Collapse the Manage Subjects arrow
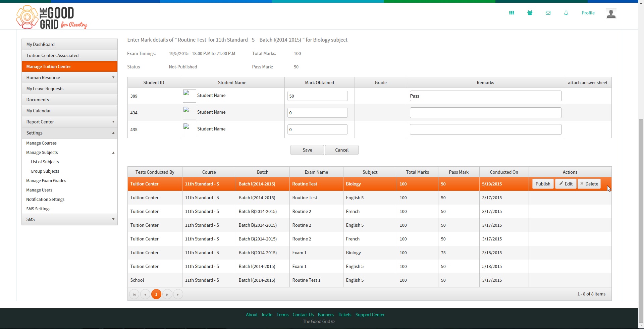The height and width of the screenshot is (329, 644). 113,153
